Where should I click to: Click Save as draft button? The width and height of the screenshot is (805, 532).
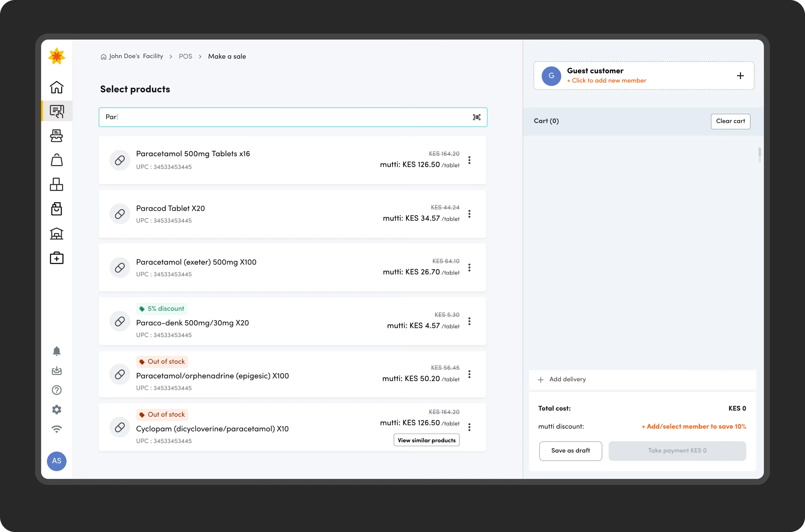[x=571, y=451]
